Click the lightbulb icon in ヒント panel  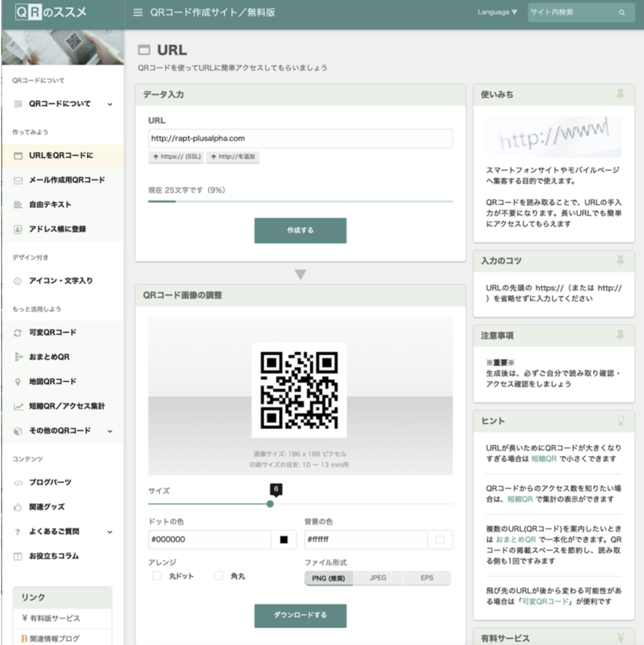pyautogui.click(x=621, y=421)
